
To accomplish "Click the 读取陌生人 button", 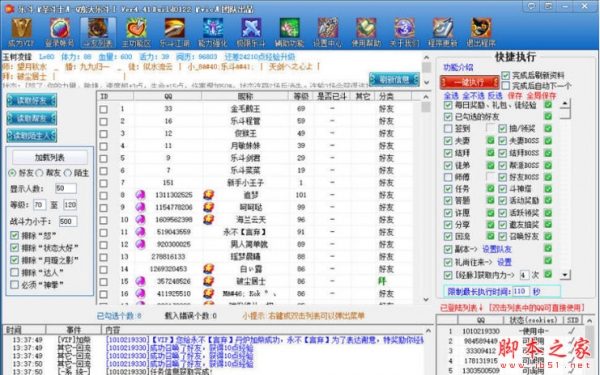I will (32, 135).
